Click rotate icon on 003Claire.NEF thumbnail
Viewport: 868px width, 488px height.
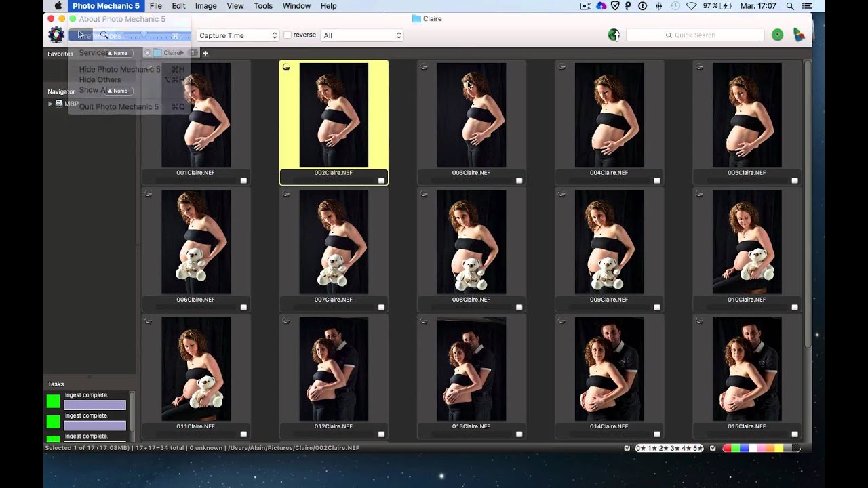(424, 67)
